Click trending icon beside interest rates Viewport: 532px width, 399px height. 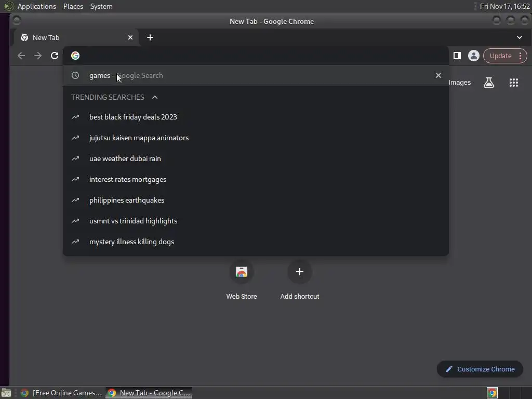click(75, 179)
